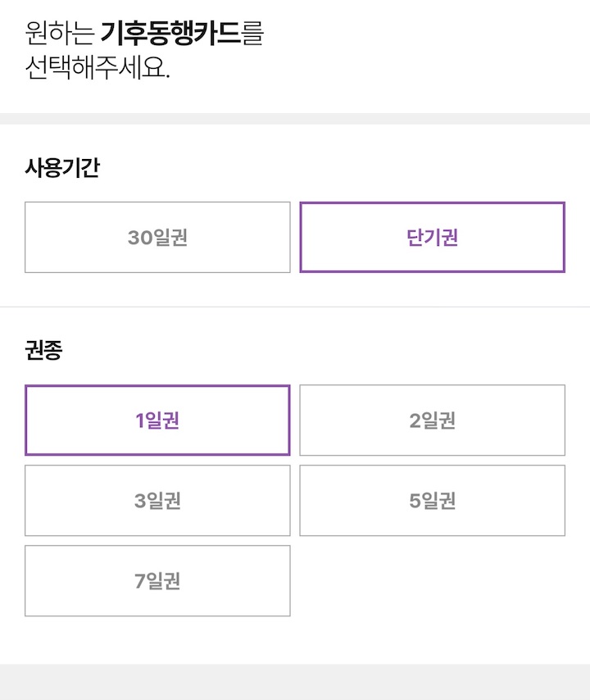590x700 pixels.
Task: Tap the purple-outlined 단기권 button
Action: 432,238
